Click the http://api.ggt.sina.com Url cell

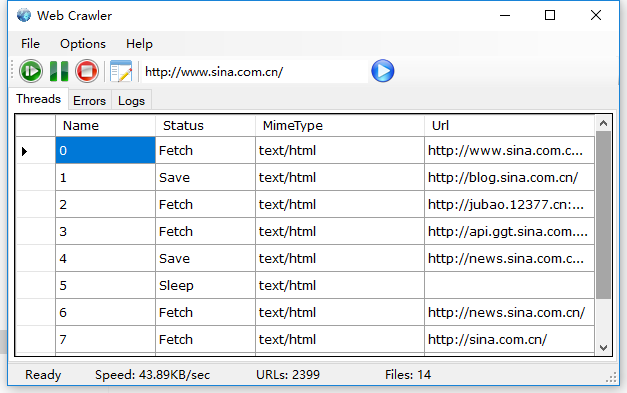tap(509, 231)
